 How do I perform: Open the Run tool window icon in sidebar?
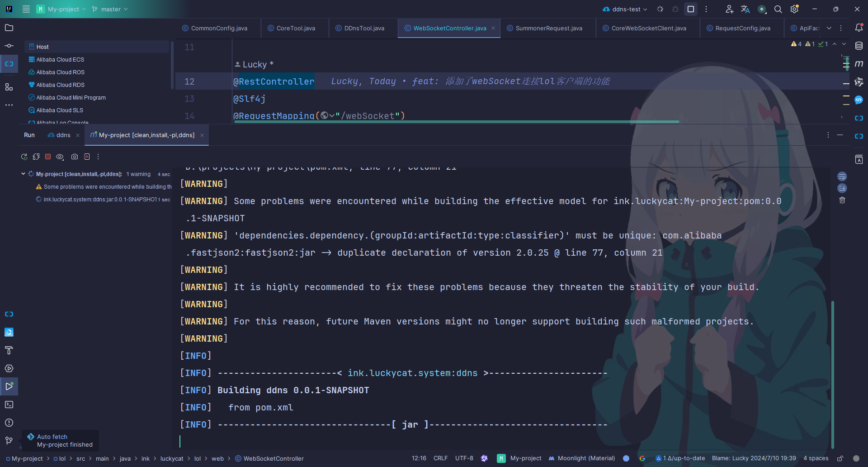click(x=9, y=386)
